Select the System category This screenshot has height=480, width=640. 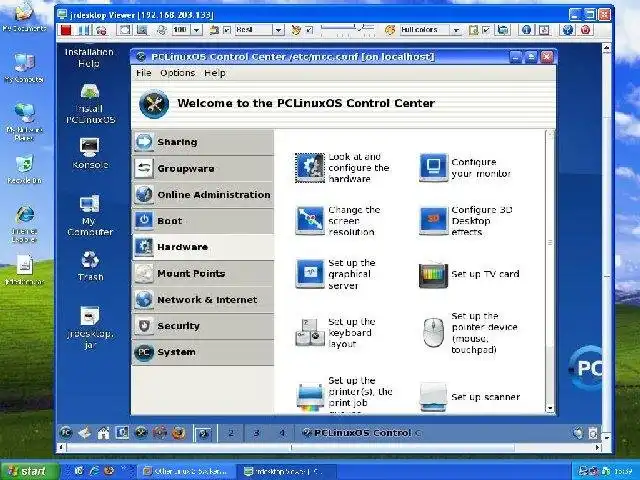(203, 352)
